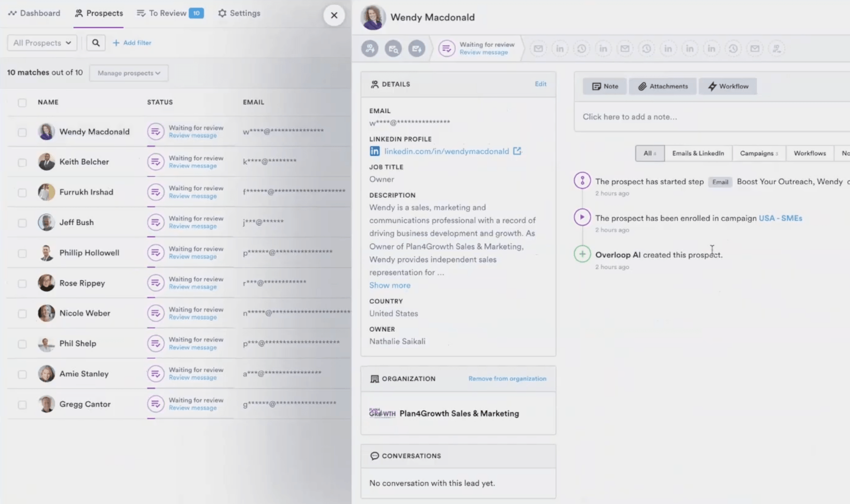Go to the Settings tab

[x=239, y=13]
